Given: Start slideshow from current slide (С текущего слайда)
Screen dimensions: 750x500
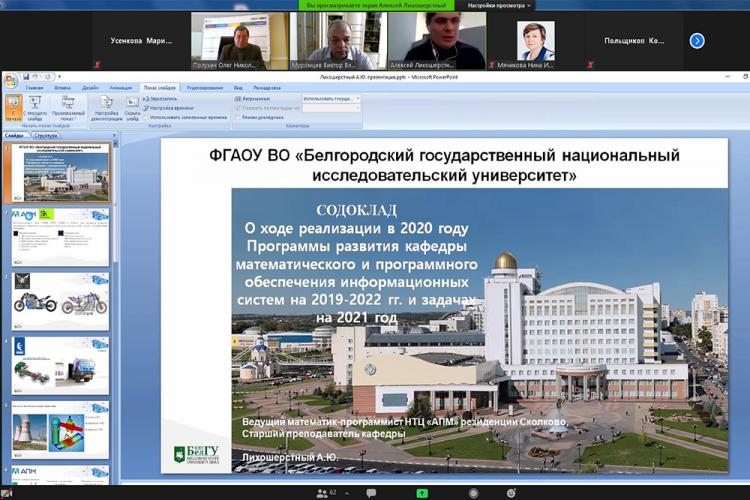Looking at the screenshot, I should (35, 108).
